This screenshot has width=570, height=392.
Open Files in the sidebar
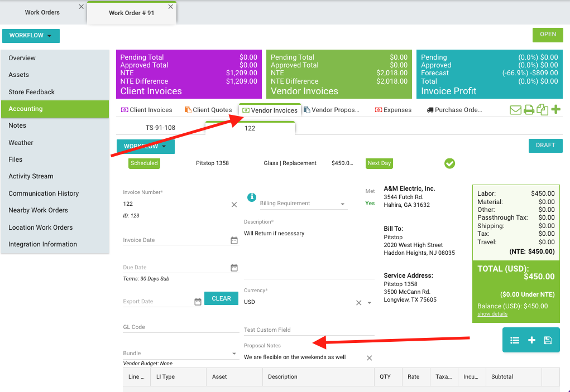tap(55, 159)
